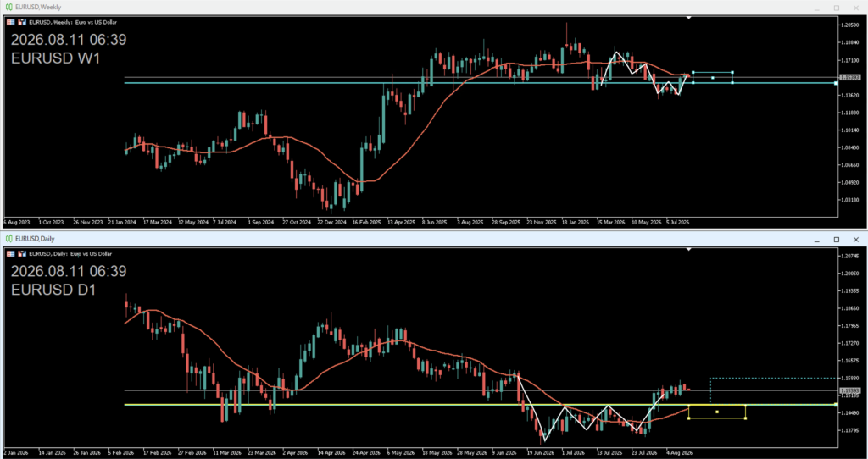Open the one-click trading icon in Weekly chart

pos(22,22)
